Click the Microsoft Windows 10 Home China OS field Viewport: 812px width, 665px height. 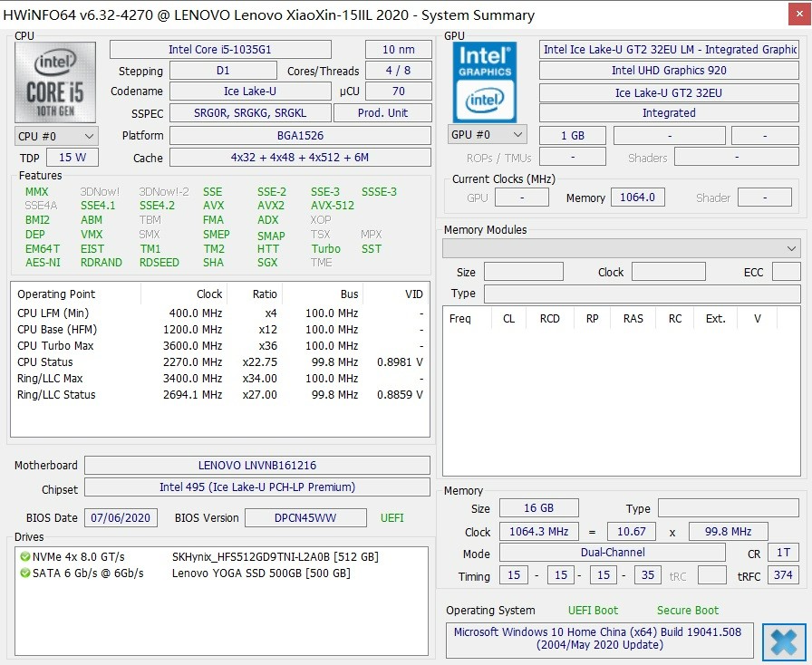[x=599, y=639]
